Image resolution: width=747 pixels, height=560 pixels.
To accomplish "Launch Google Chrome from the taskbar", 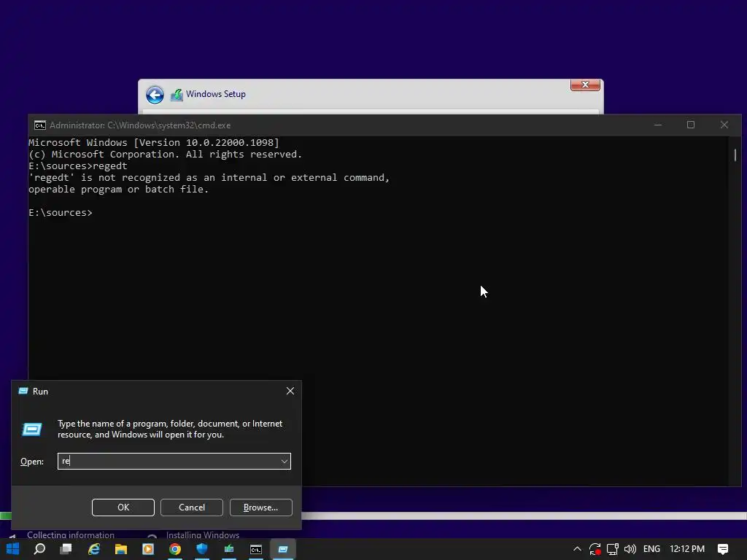I will (175, 549).
